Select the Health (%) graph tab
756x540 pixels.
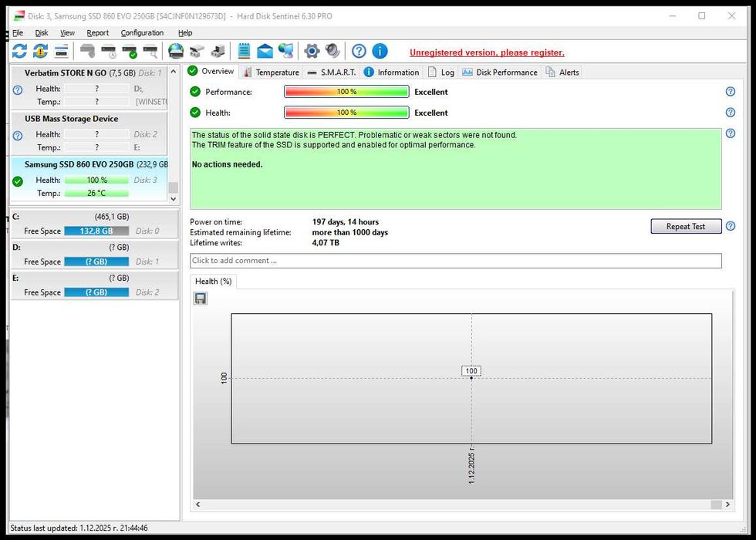[213, 281]
